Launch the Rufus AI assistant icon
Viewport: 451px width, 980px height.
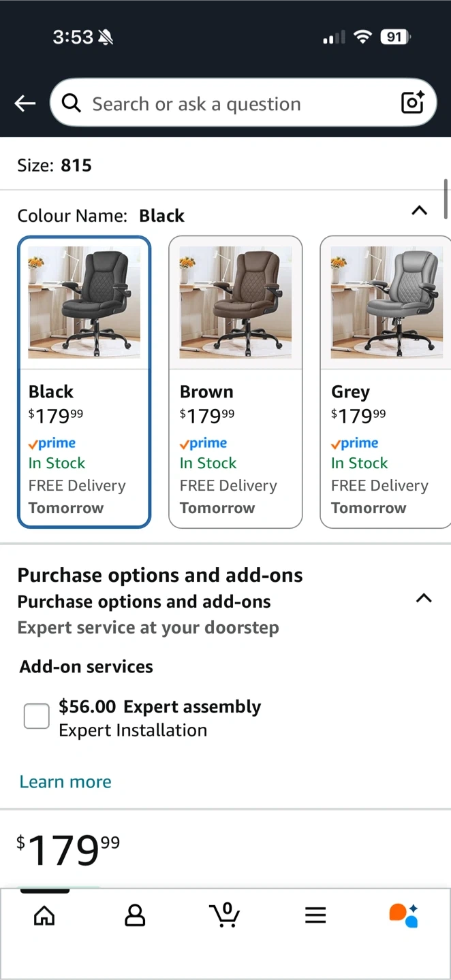(x=403, y=915)
